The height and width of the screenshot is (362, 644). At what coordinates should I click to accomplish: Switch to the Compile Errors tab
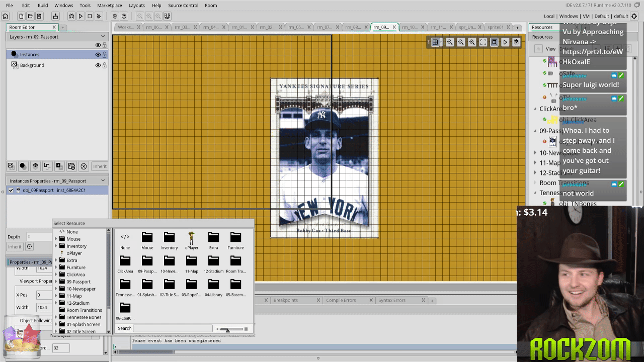341,300
